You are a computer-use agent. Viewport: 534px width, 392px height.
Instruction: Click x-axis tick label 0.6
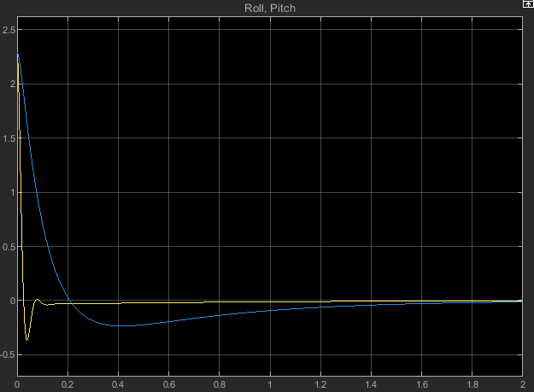click(168, 385)
